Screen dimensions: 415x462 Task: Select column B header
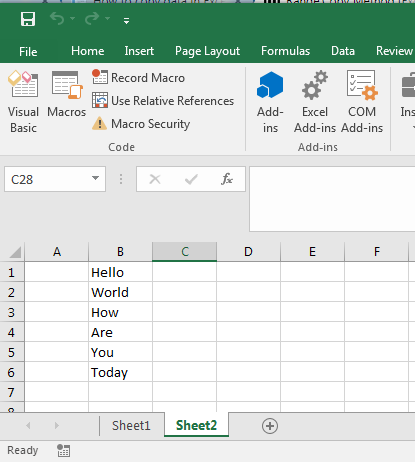120,252
